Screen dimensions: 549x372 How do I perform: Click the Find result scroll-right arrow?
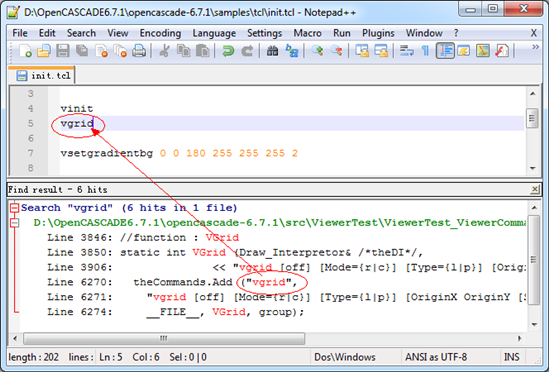coord(520,338)
